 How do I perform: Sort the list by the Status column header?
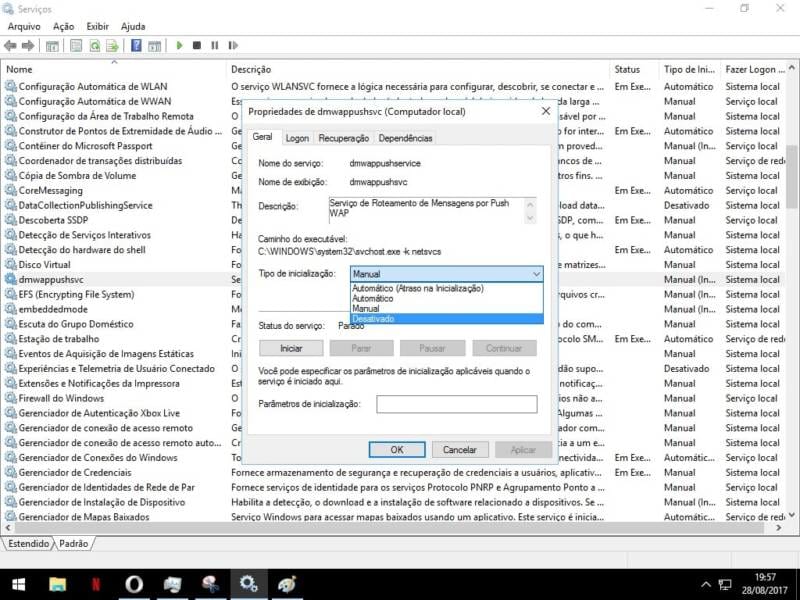(634, 69)
